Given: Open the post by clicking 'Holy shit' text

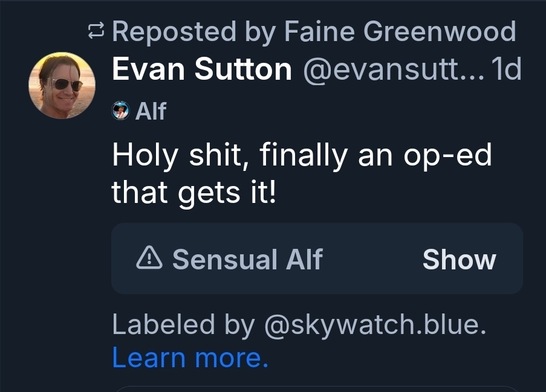Looking at the screenshot, I should click(x=180, y=156).
